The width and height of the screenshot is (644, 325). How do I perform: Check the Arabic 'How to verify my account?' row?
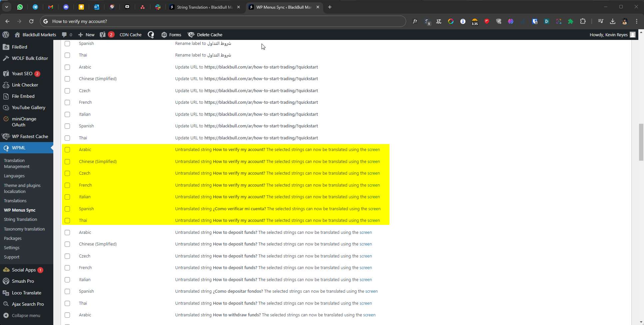67,150
